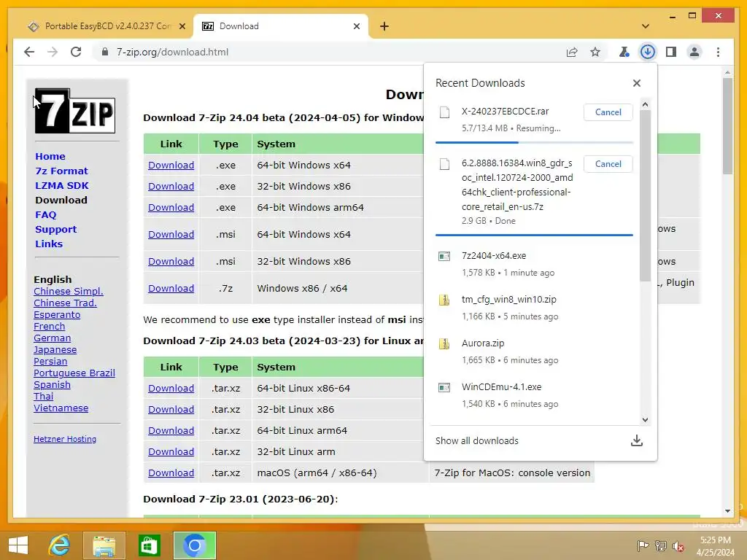This screenshot has height=560, width=747.
Task: Open Windows Store from taskbar
Action: click(149, 545)
